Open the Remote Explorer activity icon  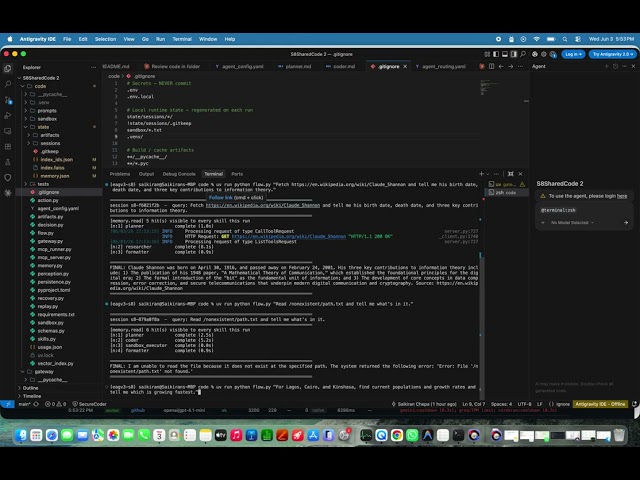click(8, 131)
